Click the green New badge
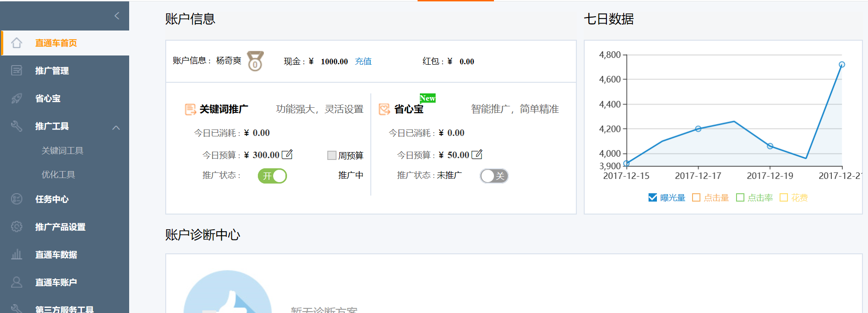 point(428,98)
